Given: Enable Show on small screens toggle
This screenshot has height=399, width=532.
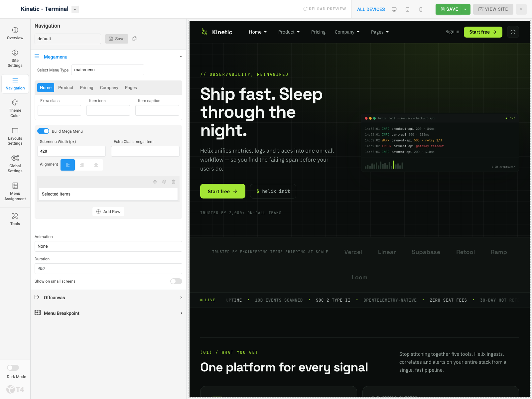Looking at the screenshot, I should coord(176,281).
